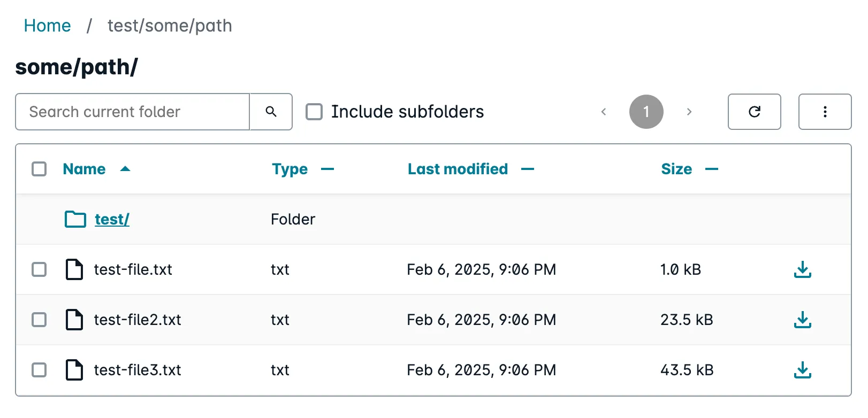The width and height of the screenshot is (868, 418).
Task: Go to previous page arrow
Action: click(604, 112)
